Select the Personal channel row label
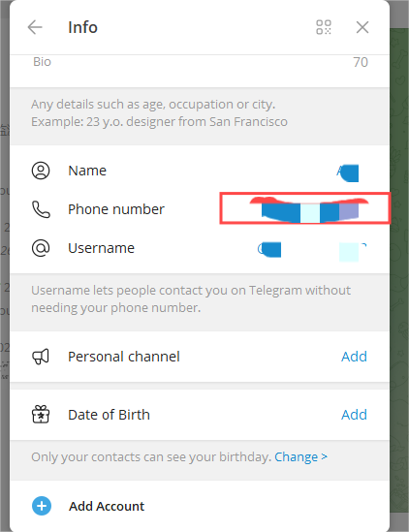409x532 pixels. pyautogui.click(x=124, y=357)
